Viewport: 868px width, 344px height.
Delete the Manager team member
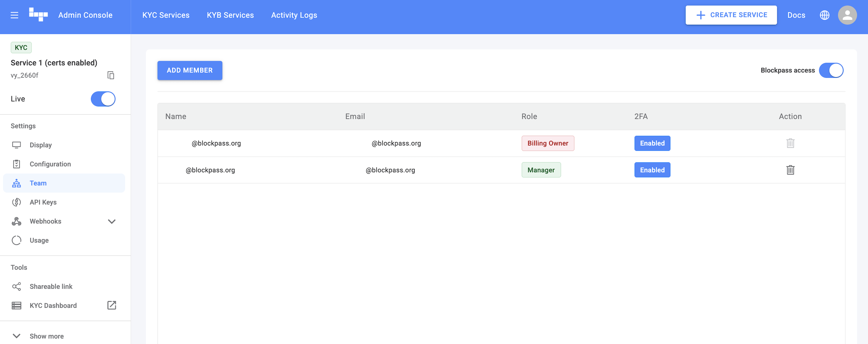(790, 170)
